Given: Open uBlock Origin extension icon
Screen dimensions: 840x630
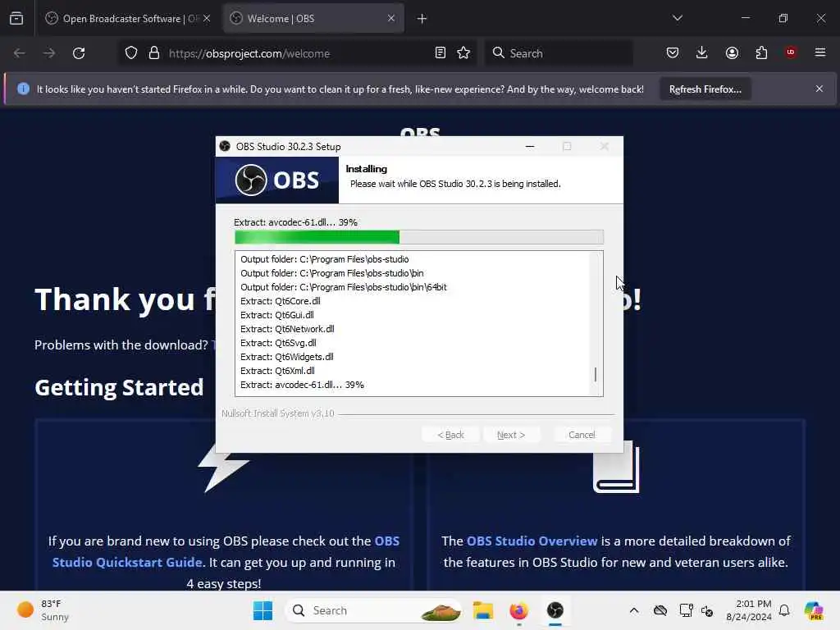Looking at the screenshot, I should (x=791, y=52).
